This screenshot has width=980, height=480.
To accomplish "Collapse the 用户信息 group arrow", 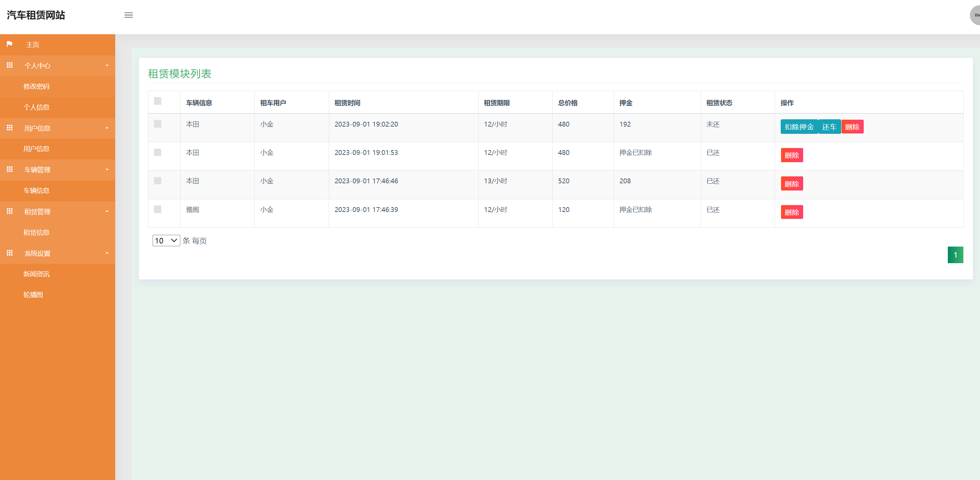I will [x=107, y=128].
